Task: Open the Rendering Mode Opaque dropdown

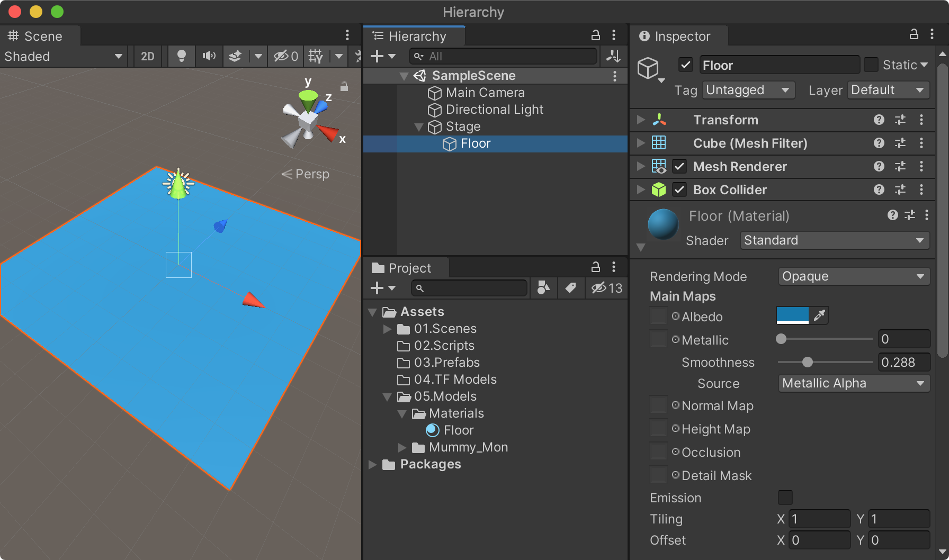Action: 854,276
